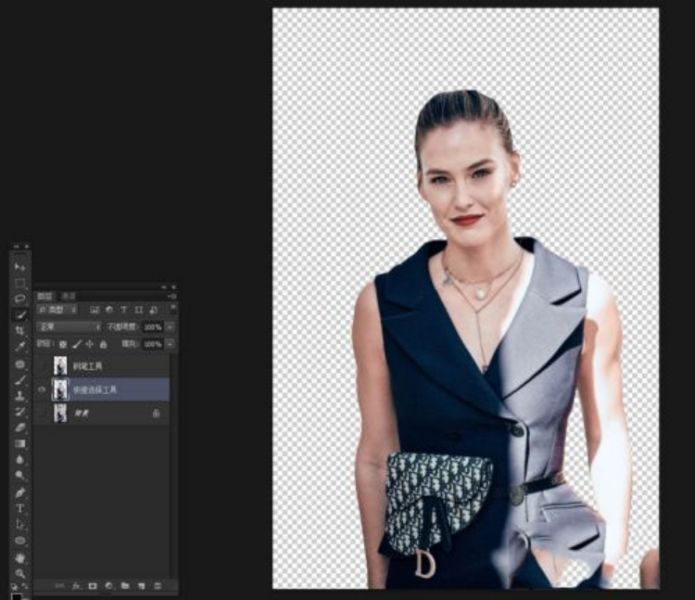Select the Crop tool
The height and width of the screenshot is (600, 695).
coord(20,331)
